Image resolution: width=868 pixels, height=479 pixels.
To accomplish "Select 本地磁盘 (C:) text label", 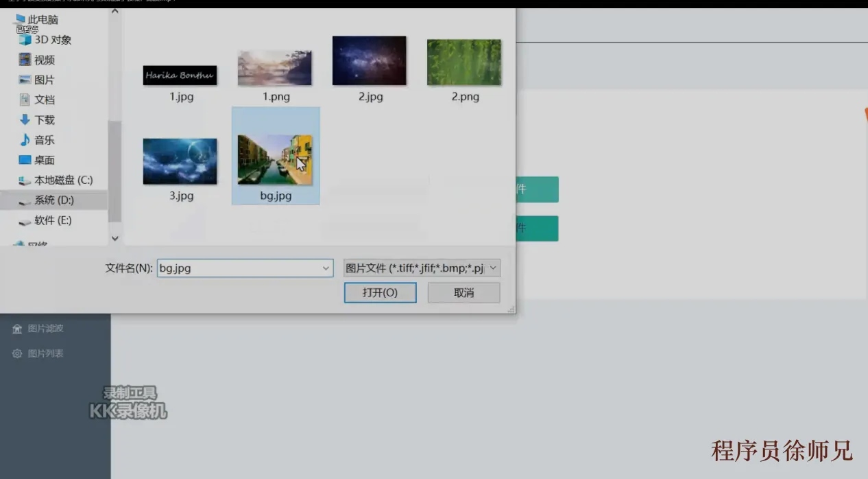I will pyautogui.click(x=64, y=180).
